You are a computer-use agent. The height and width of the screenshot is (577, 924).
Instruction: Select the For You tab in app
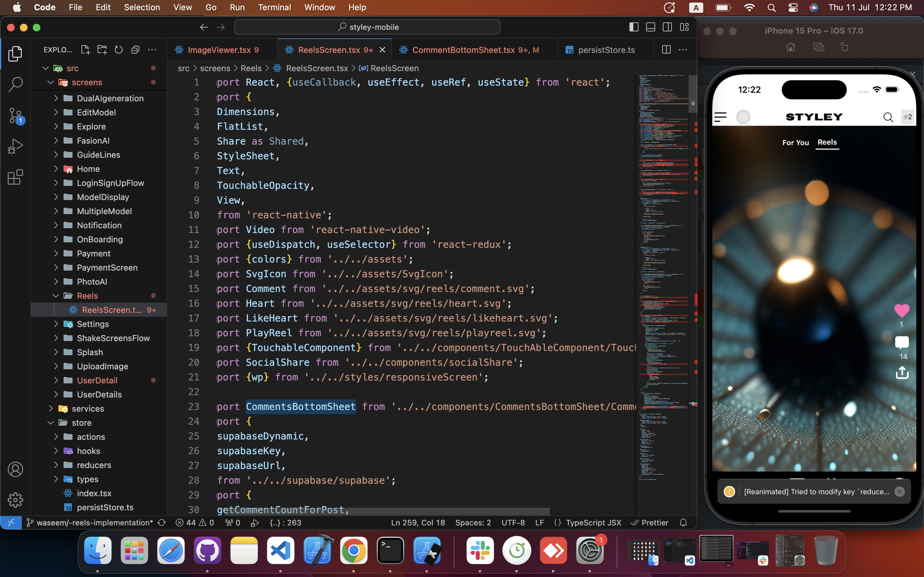795,142
